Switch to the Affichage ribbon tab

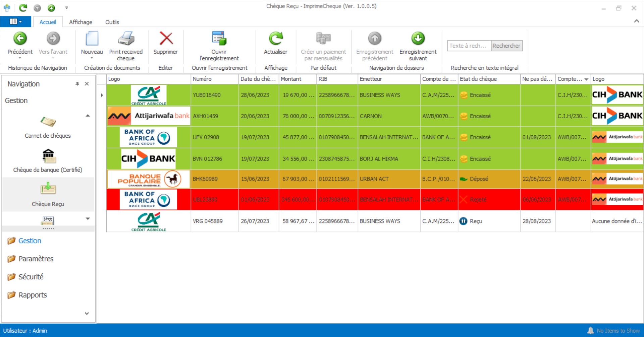(x=80, y=22)
